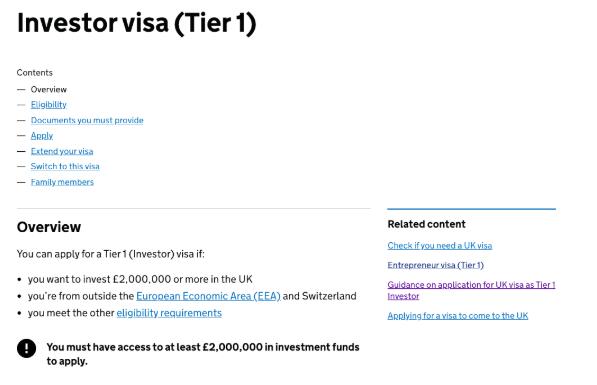Click the dash before Eligibility item
Screen dimensions: 597x385
click(21, 105)
